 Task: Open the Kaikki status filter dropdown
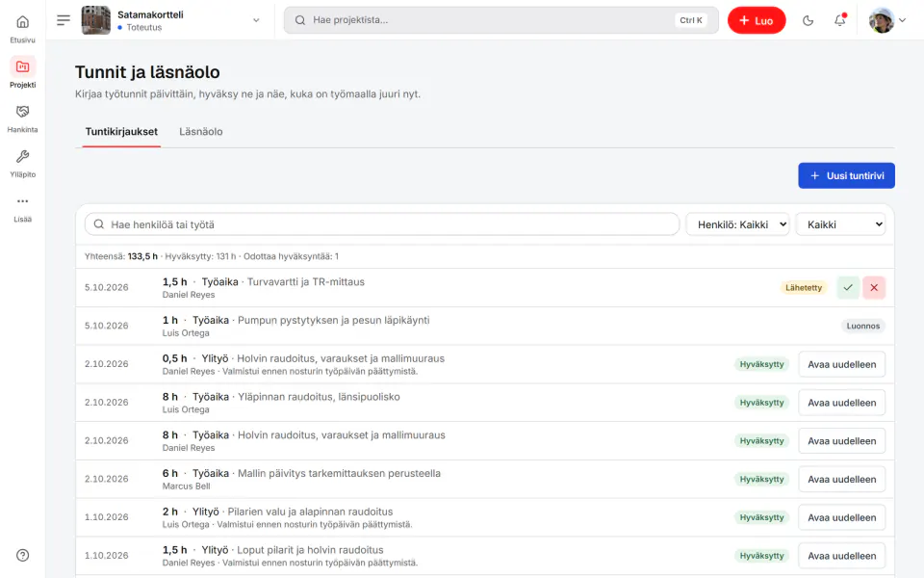[841, 224]
